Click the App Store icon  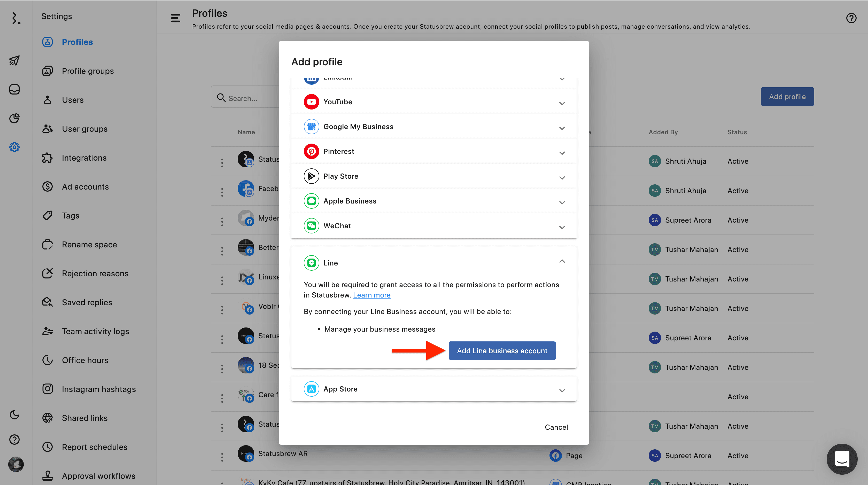[x=311, y=389]
